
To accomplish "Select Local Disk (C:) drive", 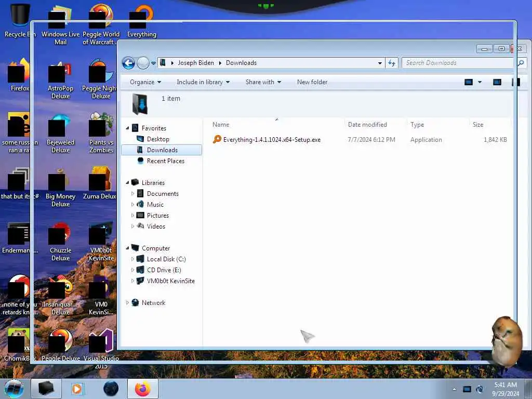I will pyautogui.click(x=166, y=259).
